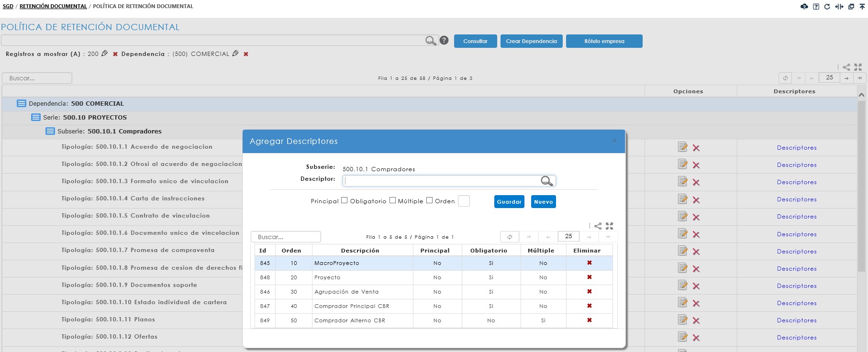Image resolution: width=868 pixels, height=352 pixels.
Task: Open Descriptores link for Ofertas row
Action: click(797, 338)
